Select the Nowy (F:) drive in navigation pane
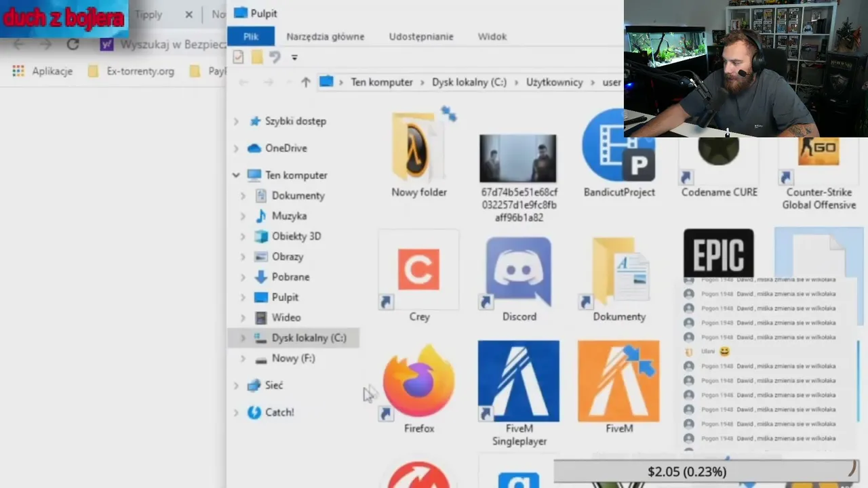The width and height of the screenshot is (868, 488). tap(293, 359)
